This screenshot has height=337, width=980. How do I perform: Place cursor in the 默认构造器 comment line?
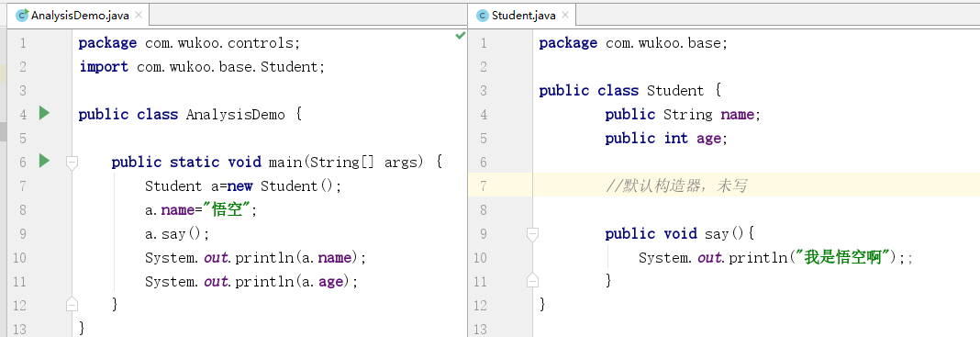click(675, 185)
